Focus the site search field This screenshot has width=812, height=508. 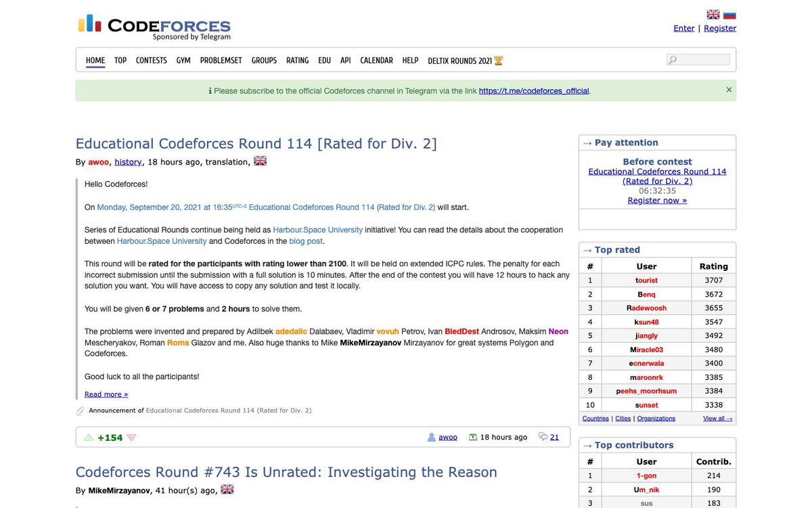(x=698, y=60)
